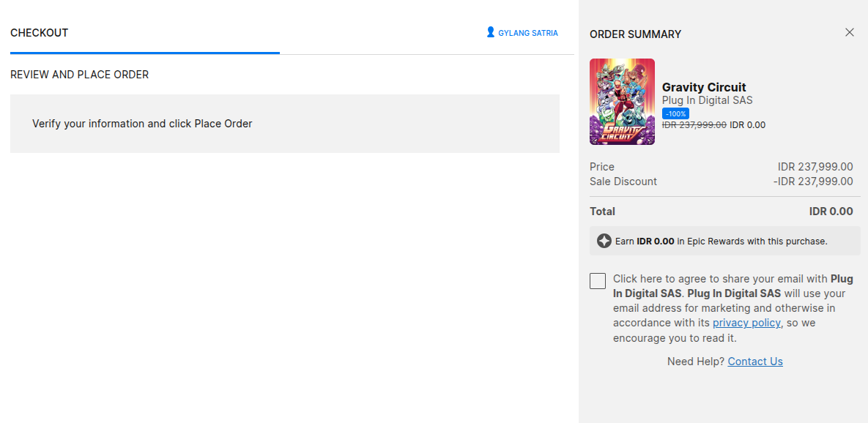This screenshot has width=868, height=423.
Task: Click the Sale Discount amount
Action: (x=813, y=181)
